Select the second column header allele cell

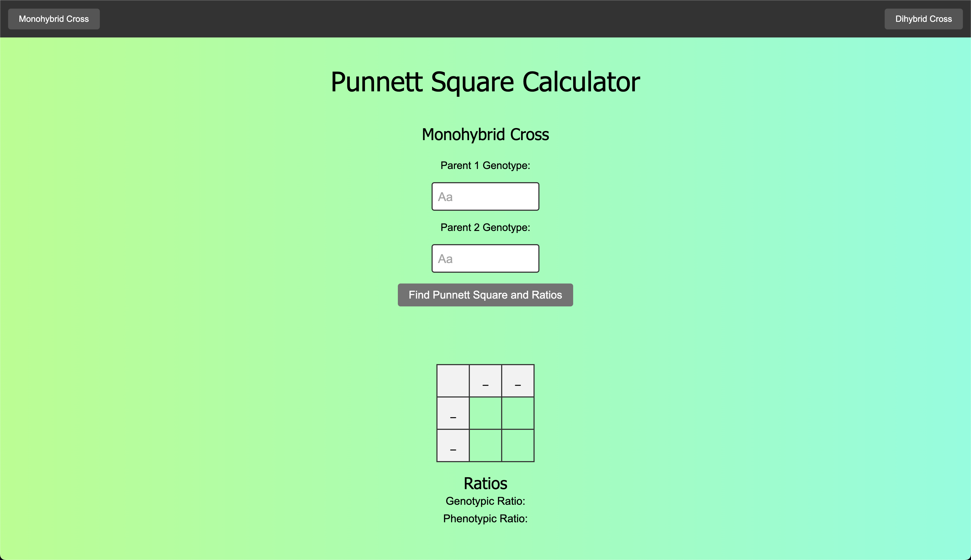(x=518, y=381)
